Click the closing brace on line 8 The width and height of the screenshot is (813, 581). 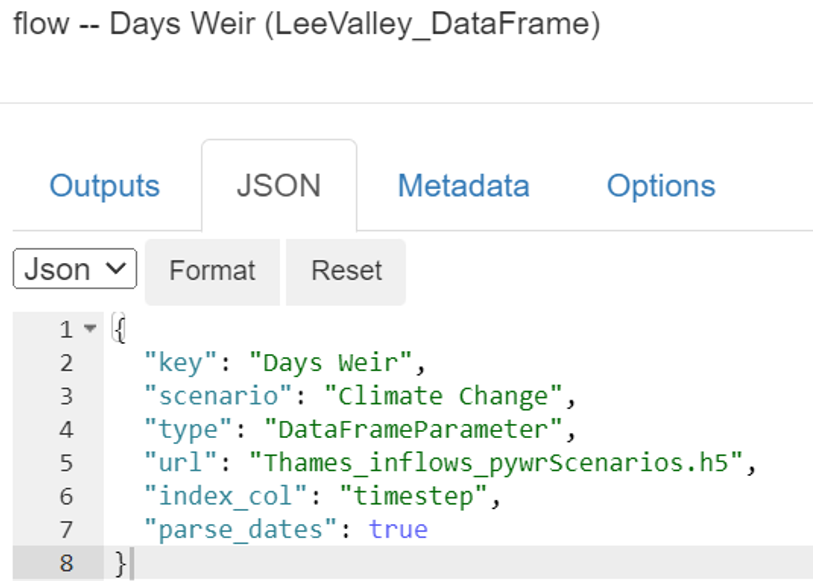tap(120, 563)
